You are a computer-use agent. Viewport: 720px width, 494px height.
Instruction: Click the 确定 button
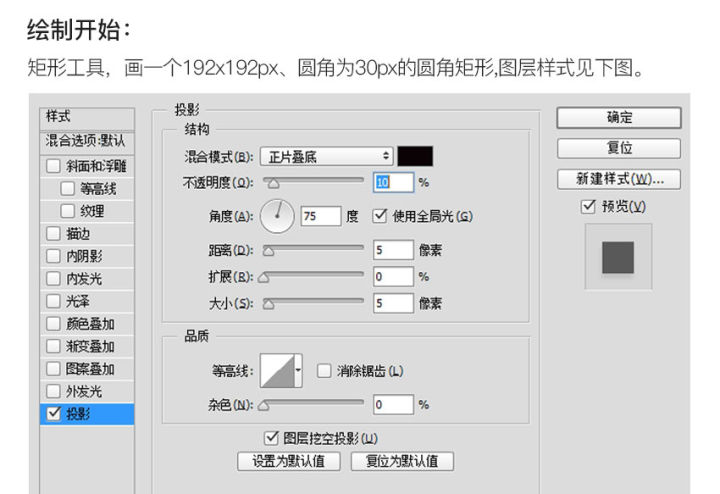pos(619,118)
